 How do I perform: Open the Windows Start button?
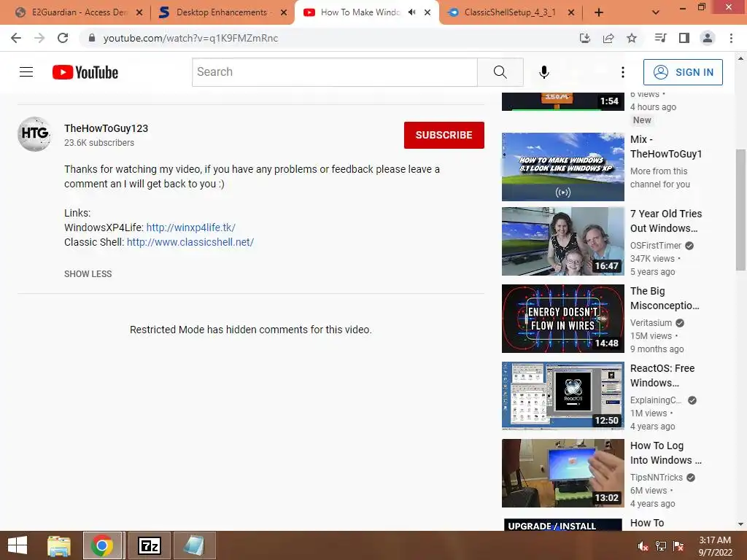pyautogui.click(x=18, y=545)
